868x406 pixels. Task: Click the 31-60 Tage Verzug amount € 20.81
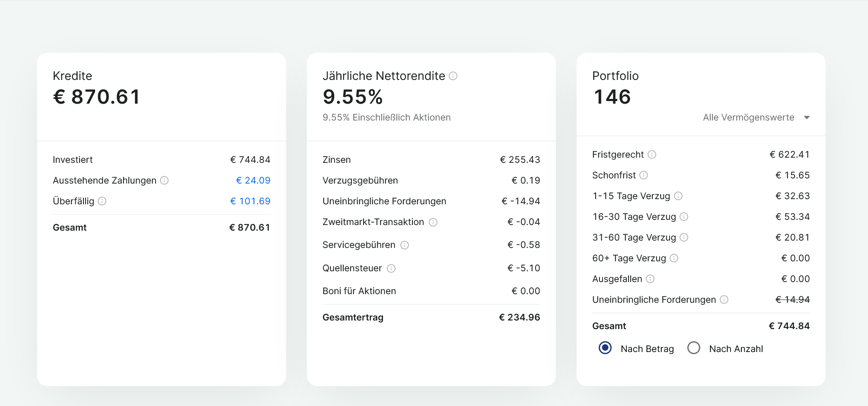click(793, 238)
